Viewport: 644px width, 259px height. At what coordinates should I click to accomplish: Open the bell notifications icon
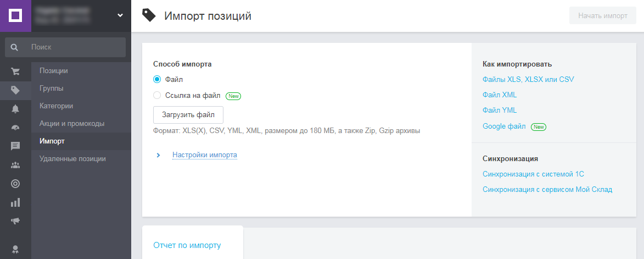15,108
